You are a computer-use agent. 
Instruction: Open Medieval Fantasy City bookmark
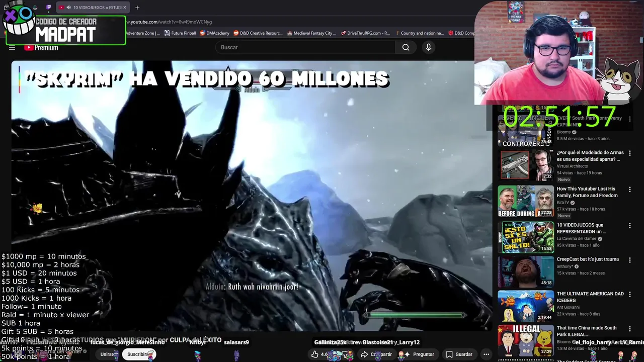coord(311,33)
